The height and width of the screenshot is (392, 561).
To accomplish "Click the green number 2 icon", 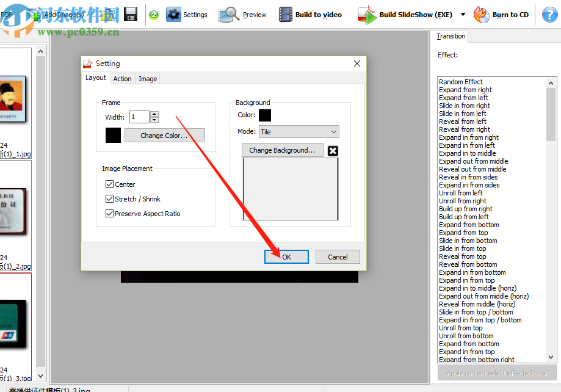I will point(154,15).
